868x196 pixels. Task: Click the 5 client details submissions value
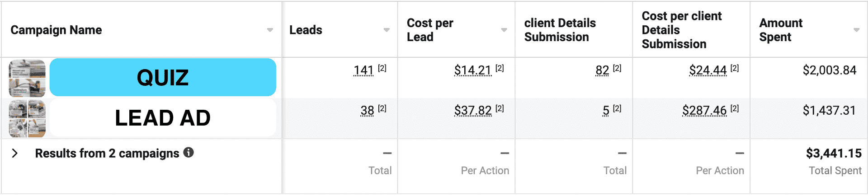point(606,111)
